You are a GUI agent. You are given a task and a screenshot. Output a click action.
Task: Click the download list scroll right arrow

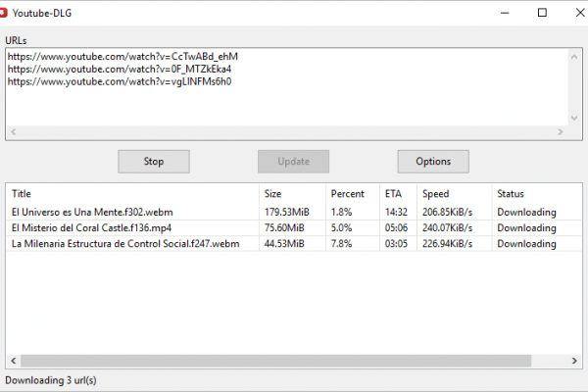pyautogui.click(x=574, y=361)
